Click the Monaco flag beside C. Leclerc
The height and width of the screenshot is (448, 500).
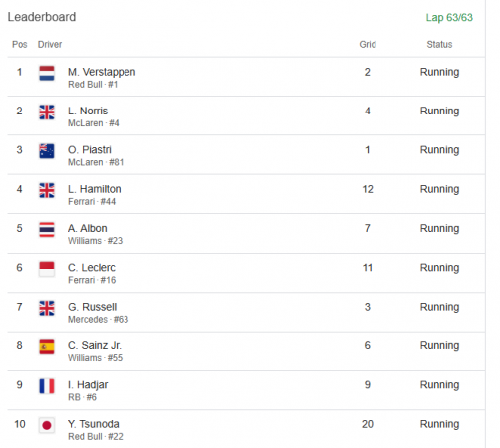click(47, 269)
